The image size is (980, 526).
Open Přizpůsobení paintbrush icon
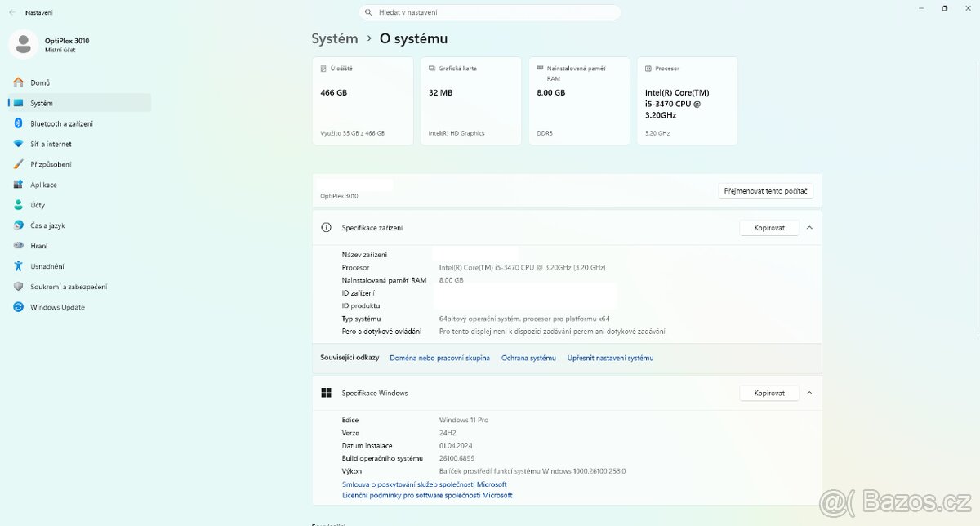(18, 164)
